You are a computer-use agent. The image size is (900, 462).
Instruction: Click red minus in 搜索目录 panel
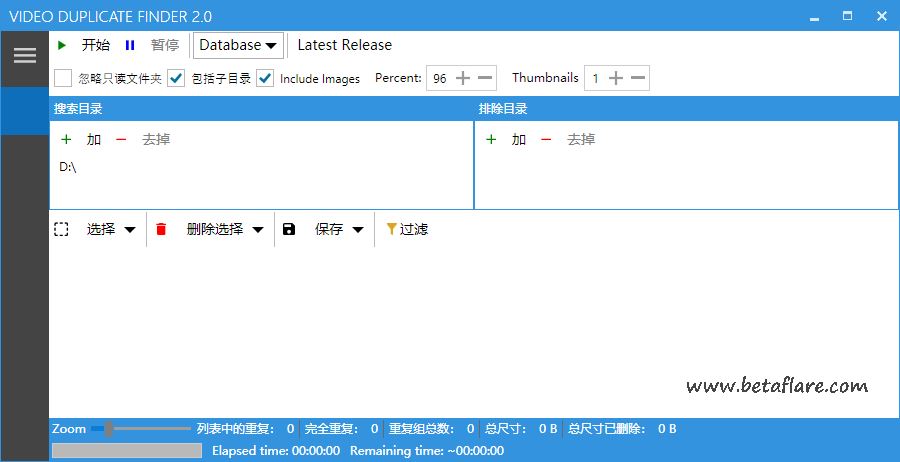click(x=121, y=139)
